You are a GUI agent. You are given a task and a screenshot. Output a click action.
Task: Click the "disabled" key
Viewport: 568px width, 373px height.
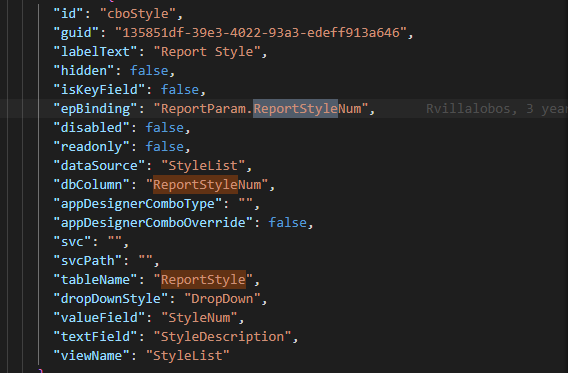pyautogui.click(x=91, y=128)
